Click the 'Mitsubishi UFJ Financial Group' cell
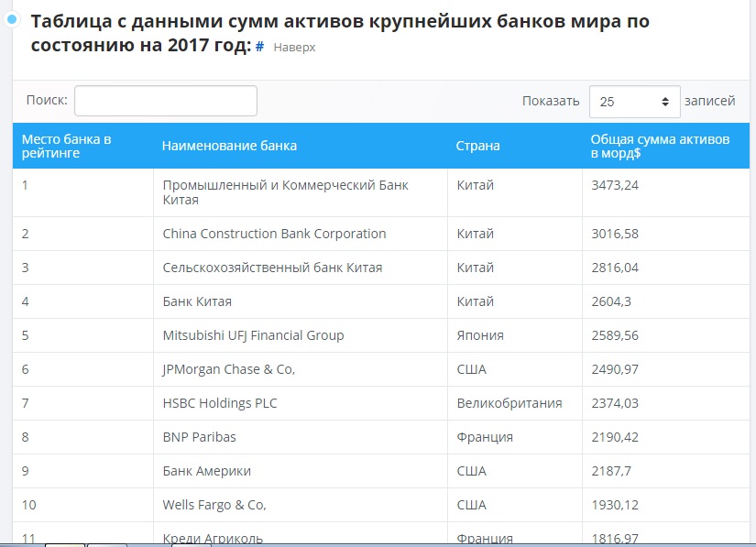This screenshot has height=547, width=756. [253, 335]
